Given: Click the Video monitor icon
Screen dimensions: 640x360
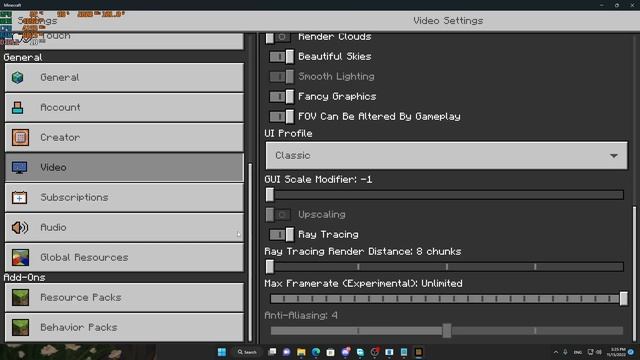Looking at the screenshot, I should [x=19, y=167].
